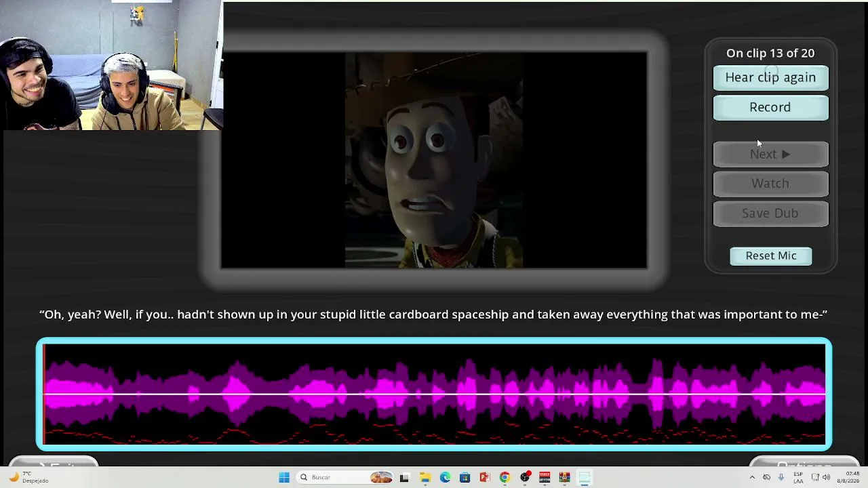
Task: Open OBS Studio from the taskbar
Action: pos(525,478)
